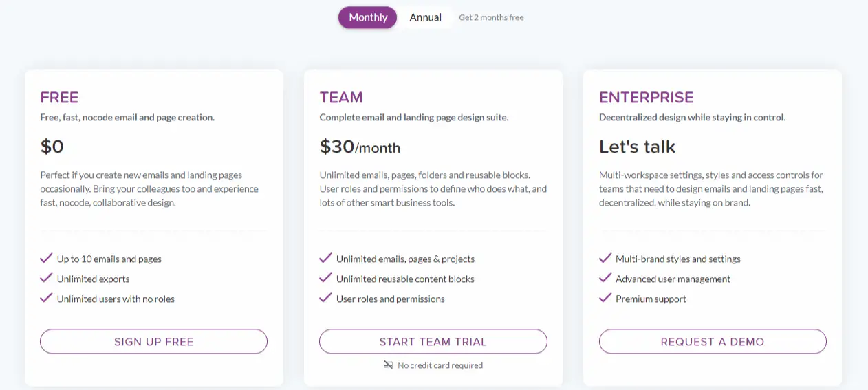Click the ENTERPRISE plan heading

pyautogui.click(x=646, y=97)
